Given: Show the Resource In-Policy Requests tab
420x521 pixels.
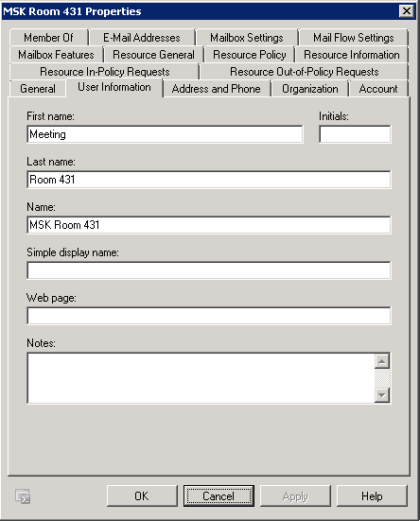Looking at the screenshot, I should (105, 72).
